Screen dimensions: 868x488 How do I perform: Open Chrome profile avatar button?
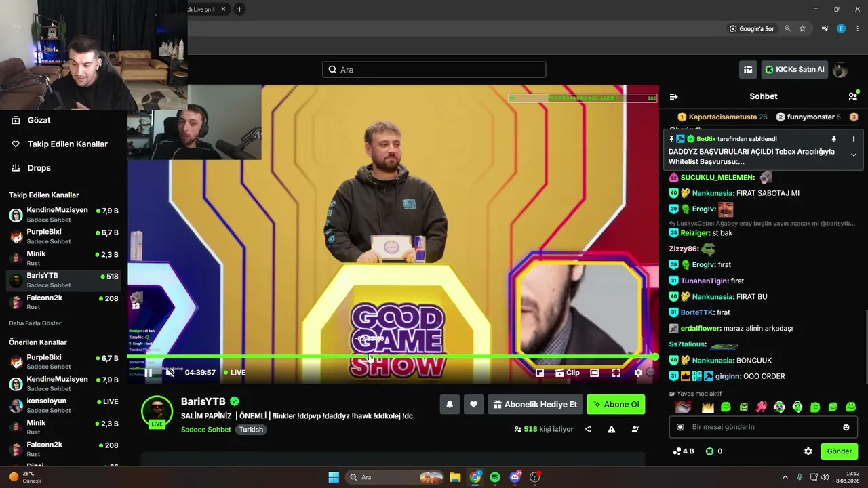(842, 28)
